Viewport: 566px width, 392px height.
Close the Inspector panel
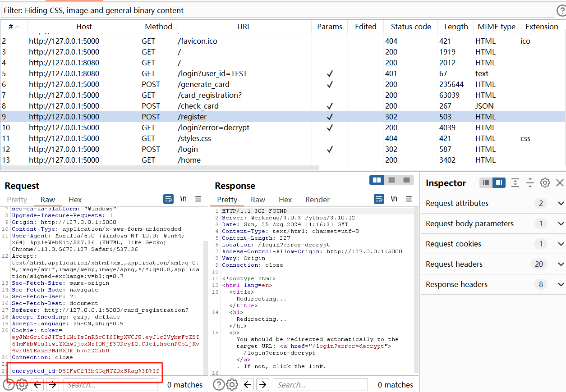tap(560, 182)
